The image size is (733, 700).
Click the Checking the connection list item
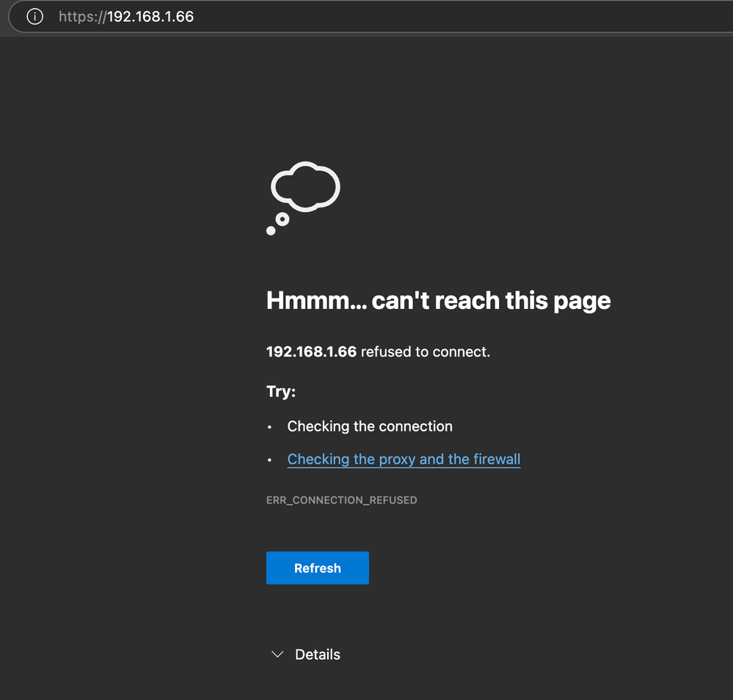[370, 426]
